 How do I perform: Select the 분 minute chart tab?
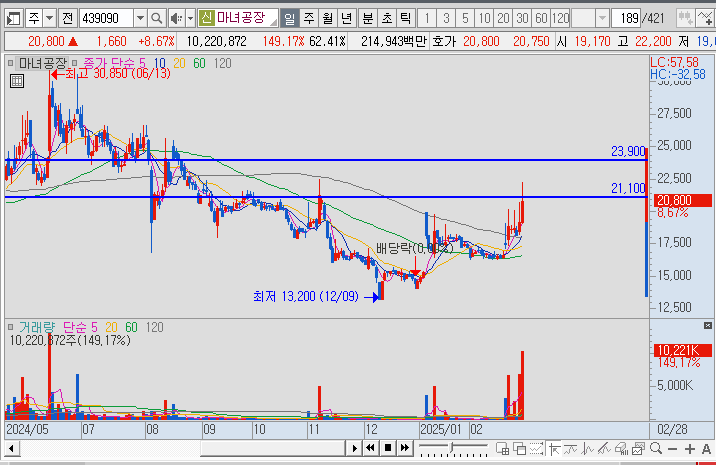[x=368, y=18]
